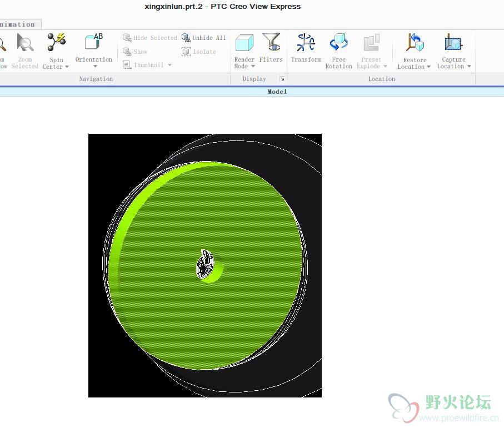Screen dimensions: 504x428
Task: Click the Unhide All icon
Action: pos(186,38)
